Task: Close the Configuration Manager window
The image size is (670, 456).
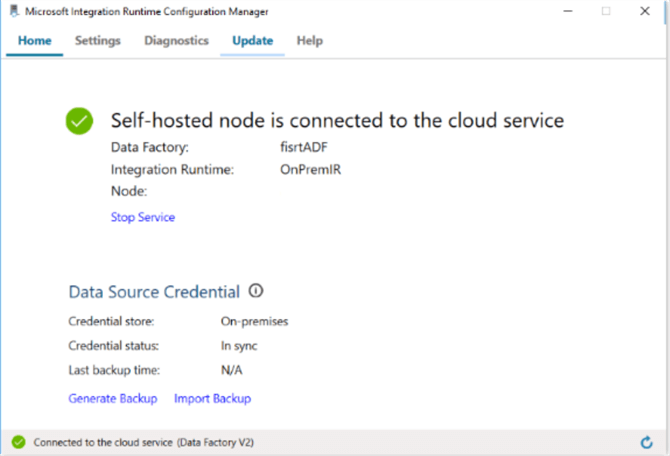Action: 645,11
